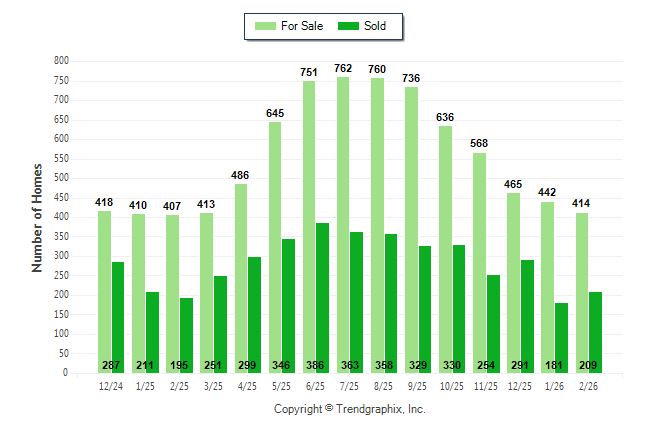Toggle the Sold series legend label
This screenshot has width=646, height=434.
376,26
